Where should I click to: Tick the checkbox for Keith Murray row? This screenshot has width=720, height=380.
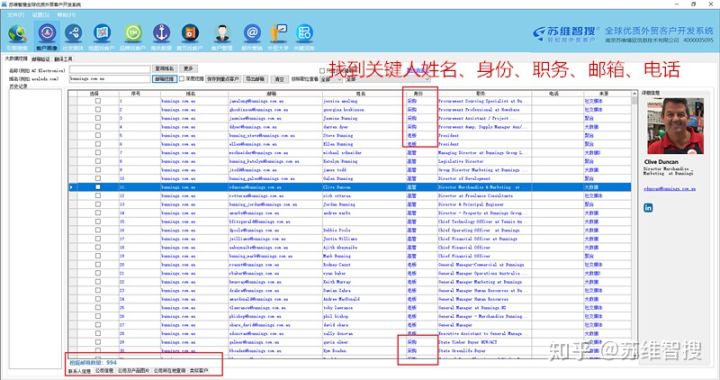(98, 282)
